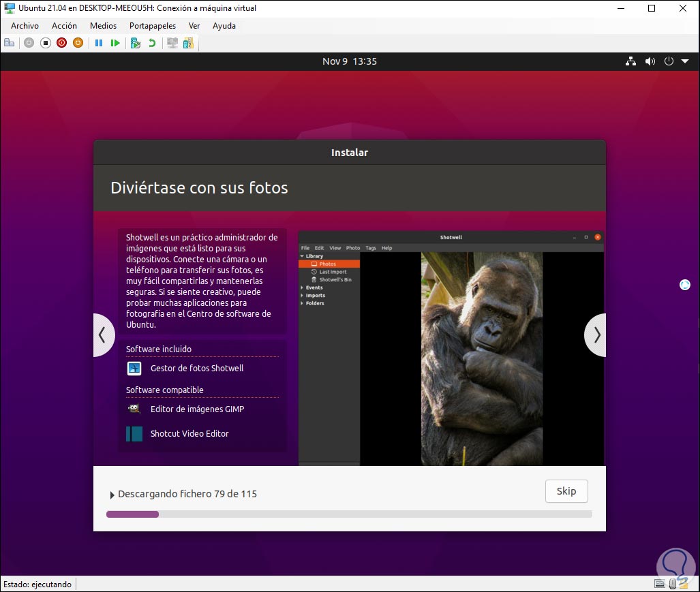Expand the Descargando fichero details triangle
Viewport: 700px width, 592px height.
[x=112, y=495]
